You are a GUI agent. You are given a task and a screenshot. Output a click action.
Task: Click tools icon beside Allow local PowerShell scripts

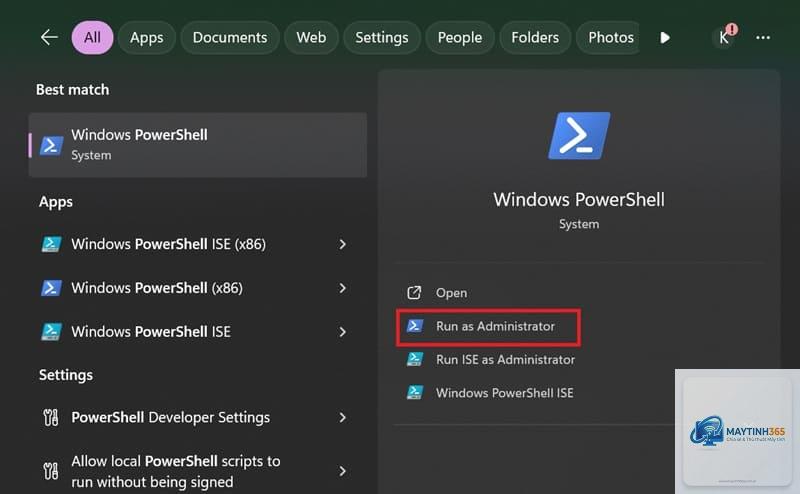[x=51, y=471]
